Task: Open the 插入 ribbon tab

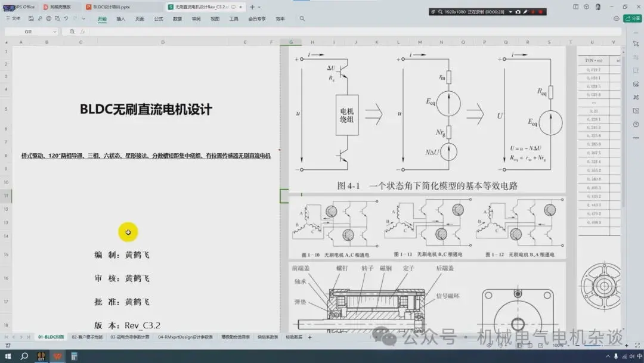Action: [x=120, y=19]
